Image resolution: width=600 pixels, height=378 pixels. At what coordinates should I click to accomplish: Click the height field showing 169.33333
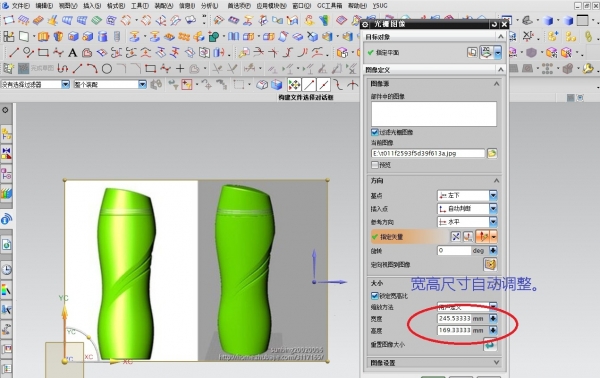[x=454, y=330]
